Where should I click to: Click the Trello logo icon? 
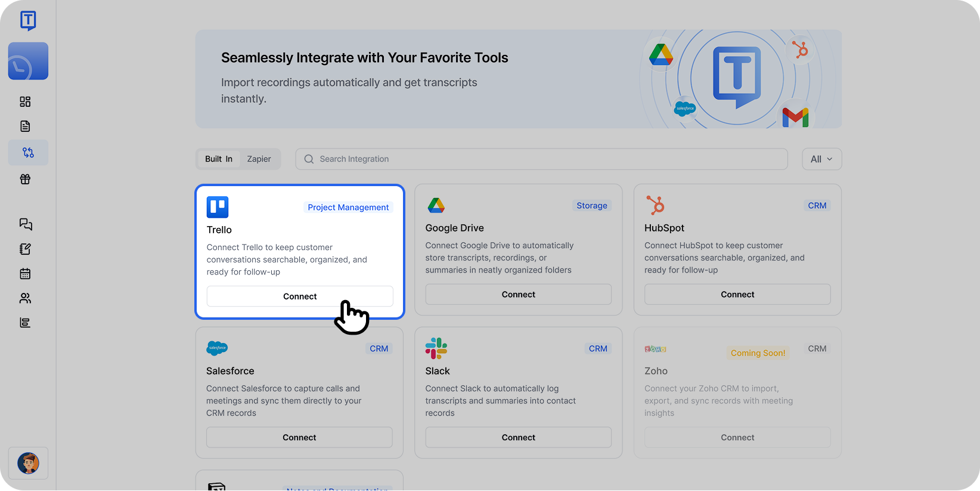coord(218,207)
